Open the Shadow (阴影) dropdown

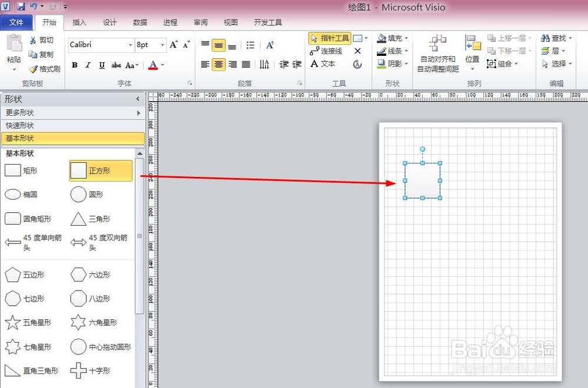[406, 63]
